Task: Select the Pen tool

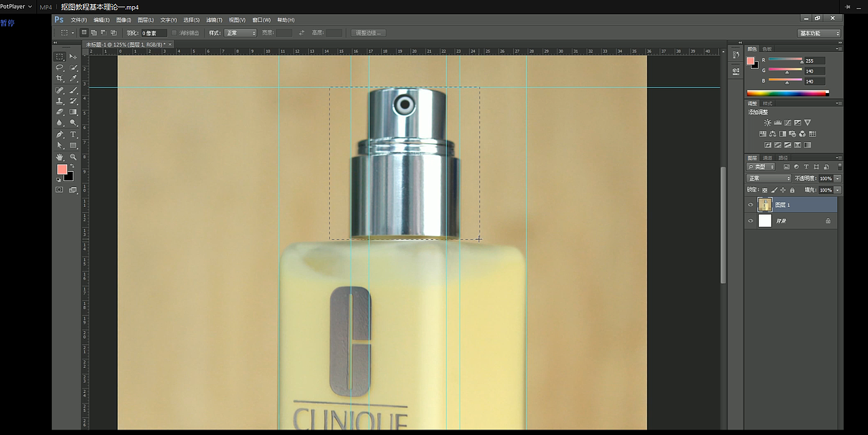Action: pyautogui.click(x=60, y=134)
